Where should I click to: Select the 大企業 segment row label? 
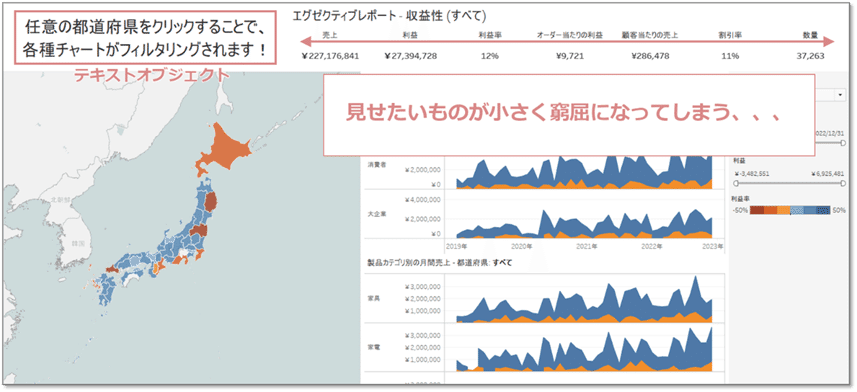(x=377, y=214)
